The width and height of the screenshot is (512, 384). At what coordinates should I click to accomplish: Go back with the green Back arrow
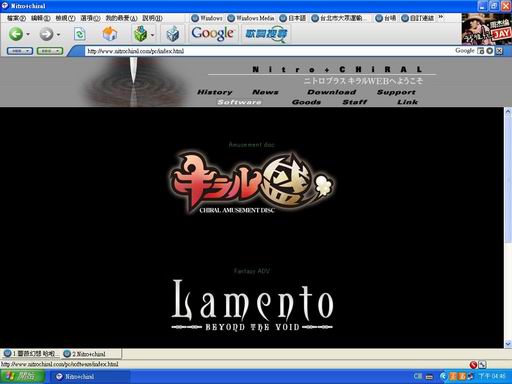15,34
